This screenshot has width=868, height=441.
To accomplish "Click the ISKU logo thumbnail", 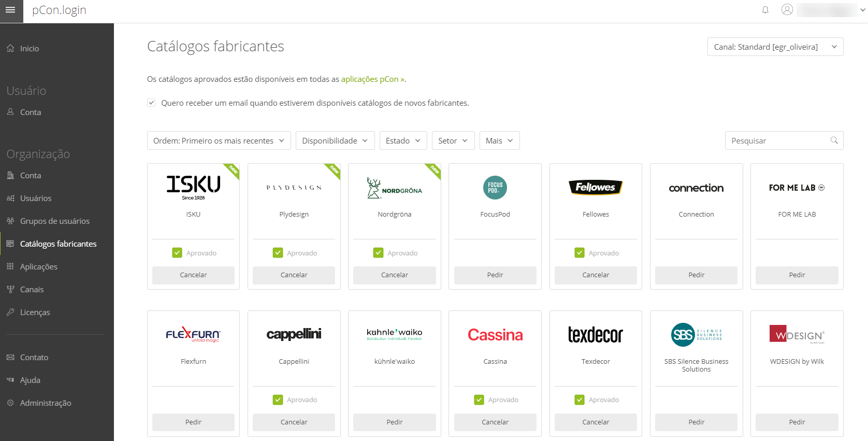I will (x=193, y=188).
